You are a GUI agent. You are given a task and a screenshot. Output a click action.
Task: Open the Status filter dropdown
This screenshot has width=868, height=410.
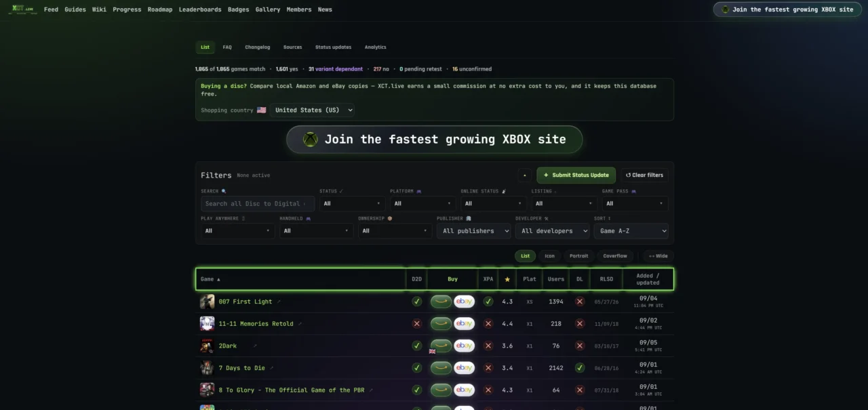[353, 203]
